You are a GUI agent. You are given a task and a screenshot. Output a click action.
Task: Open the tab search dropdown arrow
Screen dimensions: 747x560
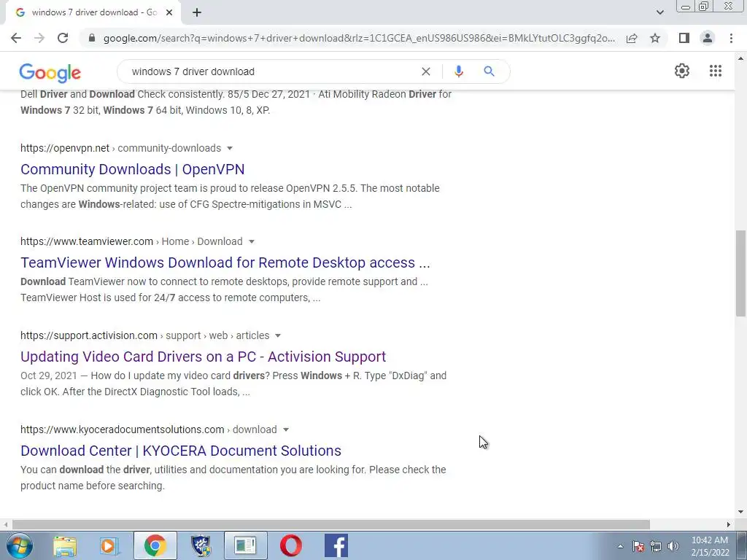coord(659,12)
